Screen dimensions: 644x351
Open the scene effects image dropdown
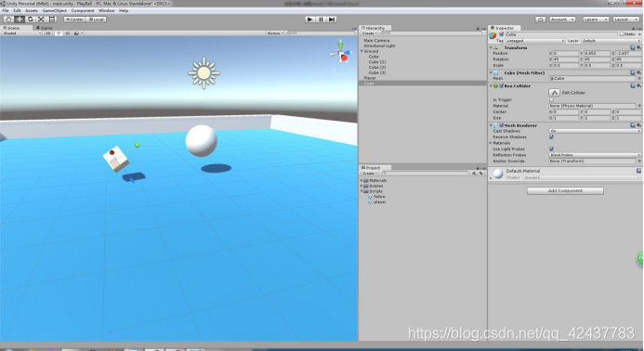tap(78, 33)
